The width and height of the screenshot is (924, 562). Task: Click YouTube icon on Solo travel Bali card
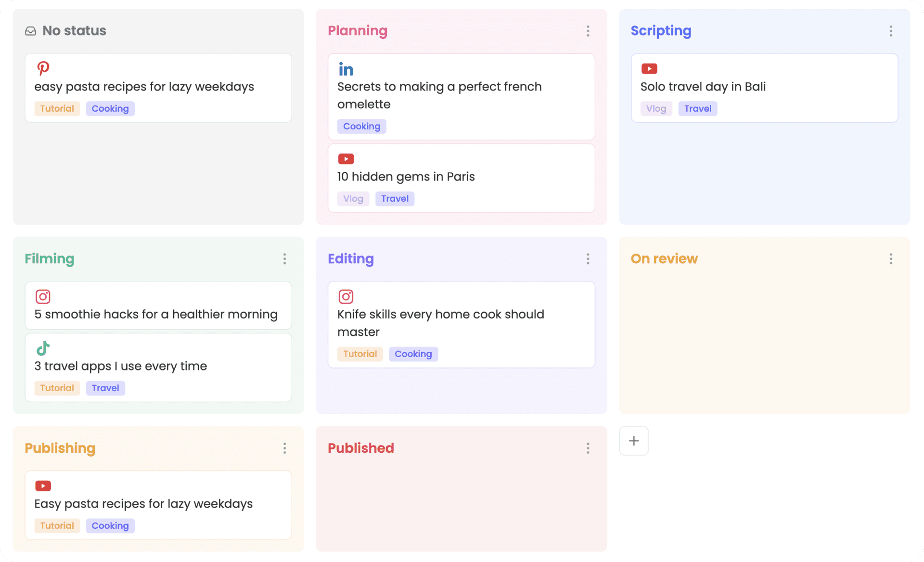click(649, 69)
